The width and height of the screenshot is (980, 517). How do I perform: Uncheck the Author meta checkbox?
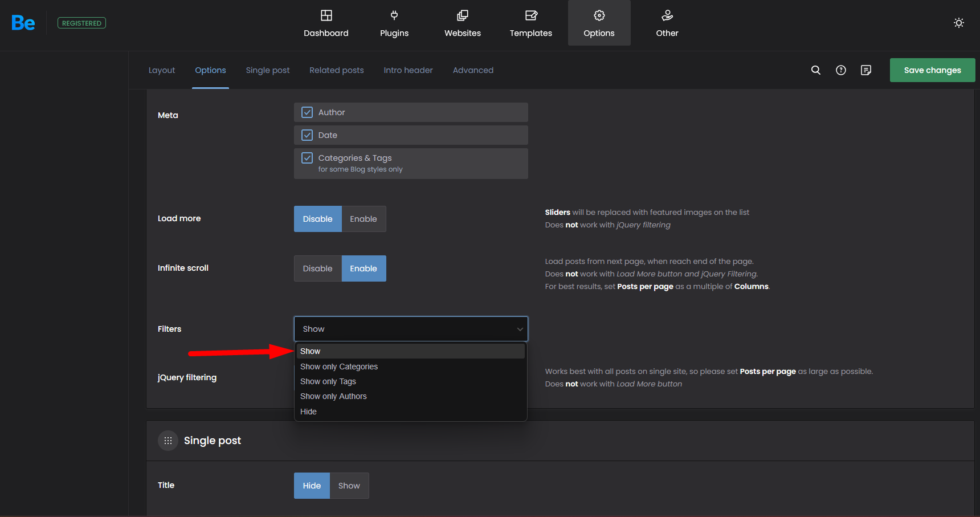[x=307, y=112]
